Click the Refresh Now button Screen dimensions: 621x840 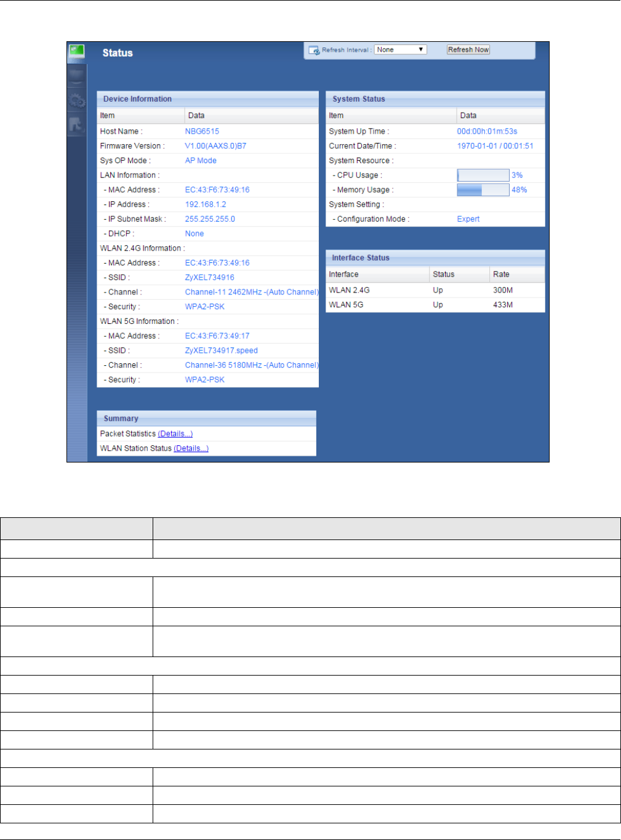[468, 50]
